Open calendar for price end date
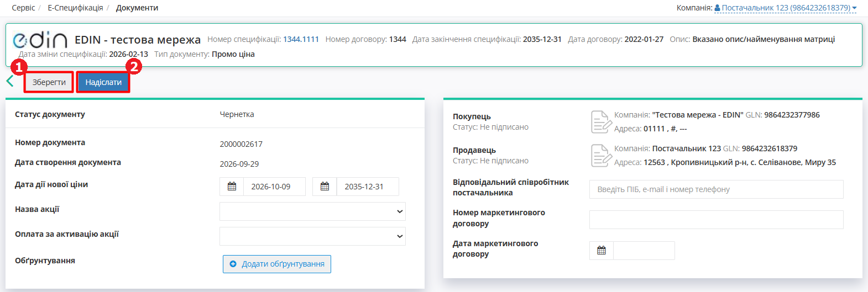The height and width of the screenshot is (292, 868). pyautogui.click(x=325, y=187)
